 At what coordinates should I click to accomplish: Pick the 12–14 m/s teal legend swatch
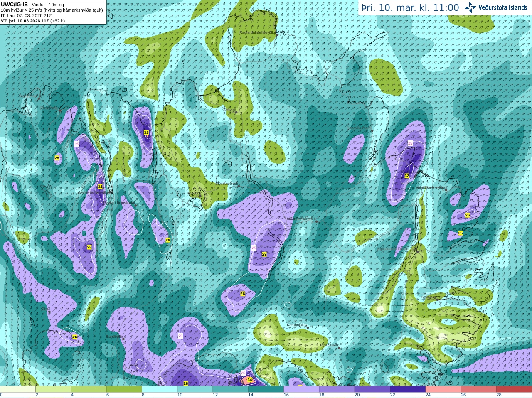[231, 389]
